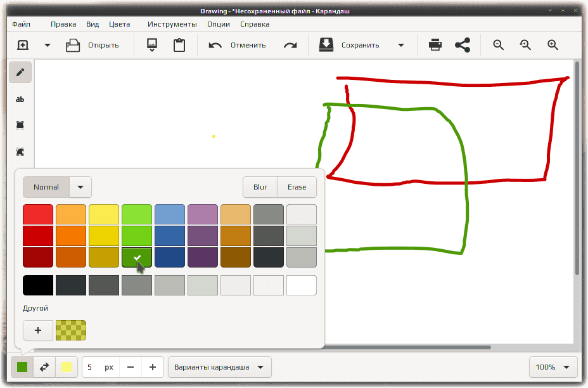588x388 pixels.
Task: Open the main green color button
Action: click(x=22, y=367)
